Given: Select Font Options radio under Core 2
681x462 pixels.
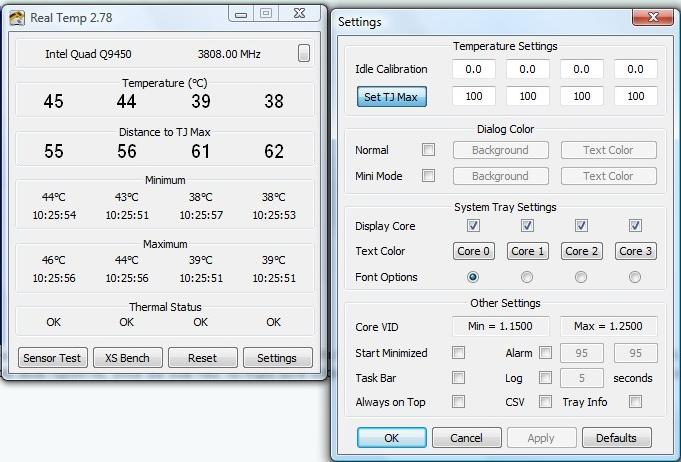Looking at the screenshot, I should click(581, 277).
